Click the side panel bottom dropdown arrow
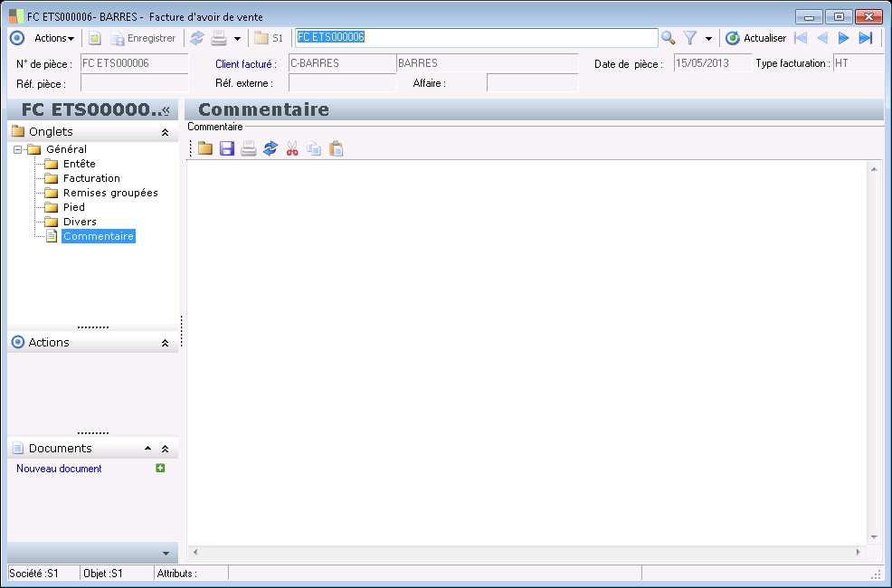 point(166,554)
